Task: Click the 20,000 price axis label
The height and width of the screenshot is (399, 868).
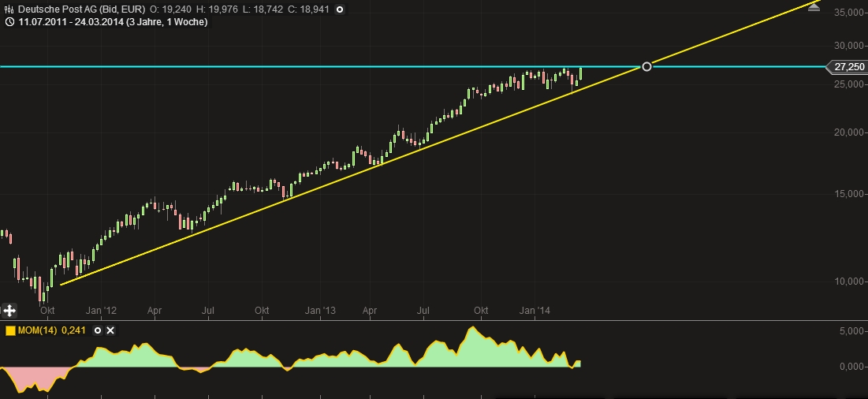Action: coord(849,132)
